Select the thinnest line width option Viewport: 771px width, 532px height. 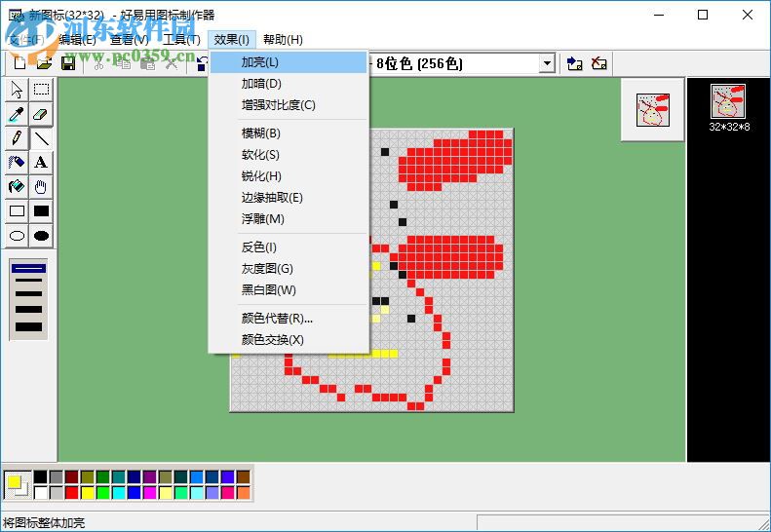[28, 269]
